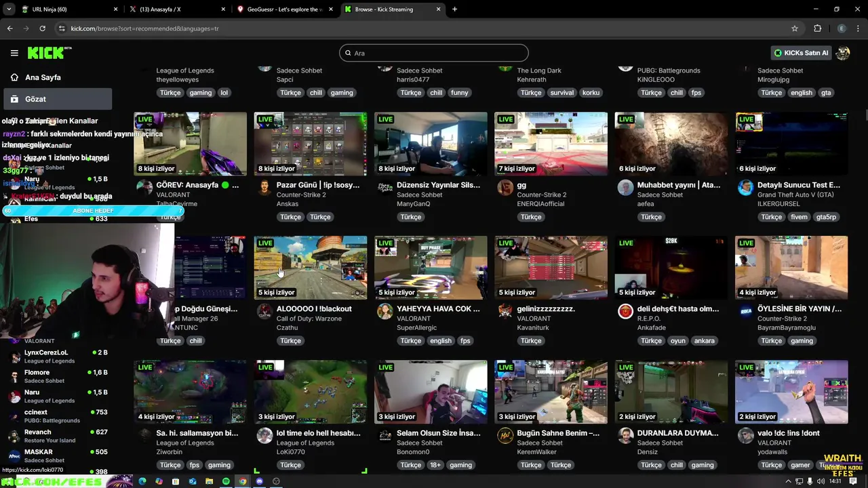
Task: Close the URL Ninja (60) tab
Action: pos(115,9)
